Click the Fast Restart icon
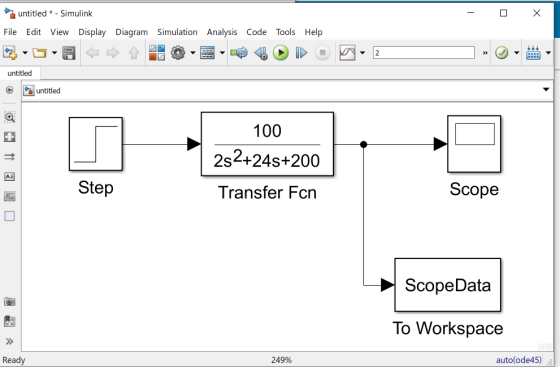 click(x=239, y=53)
